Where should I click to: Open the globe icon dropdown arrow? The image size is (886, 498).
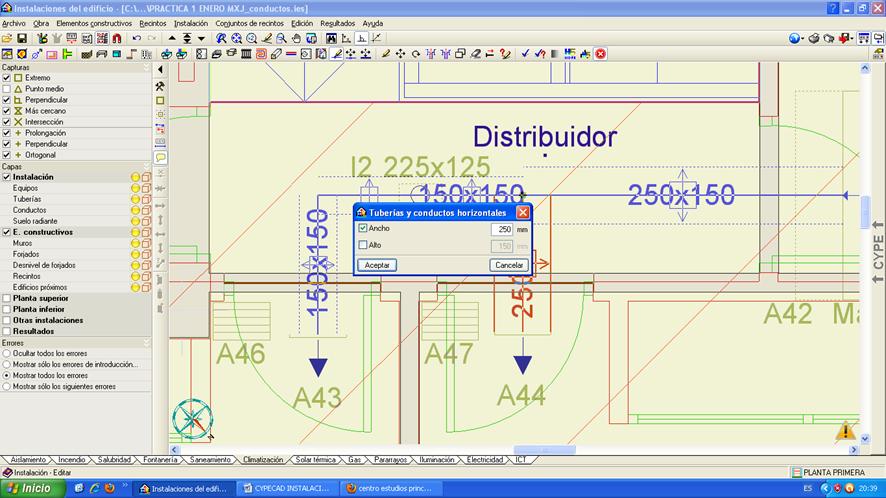coord(802,38)
